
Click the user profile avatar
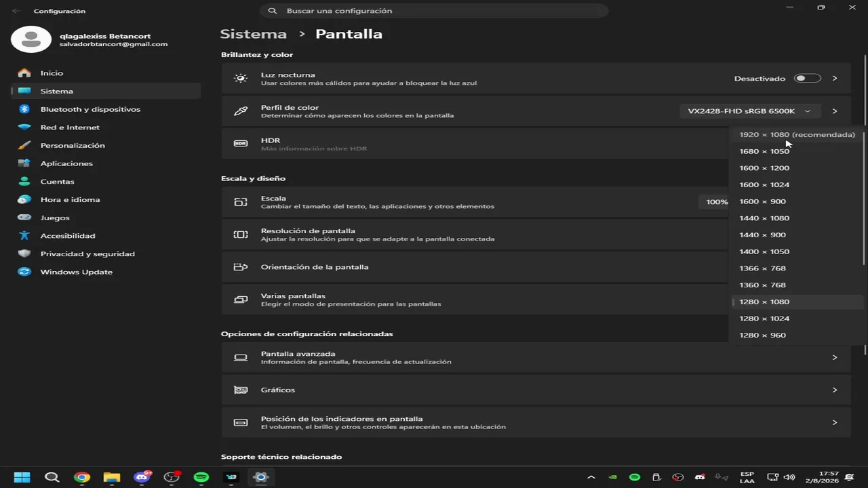[31, 39]
